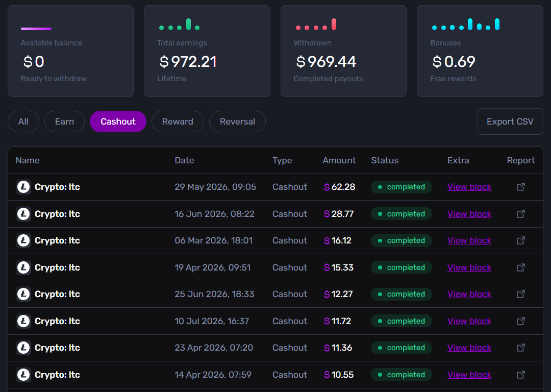Click the Withdrawn card
The width and height of the screenshot is (551, 392).
[343, 51]
